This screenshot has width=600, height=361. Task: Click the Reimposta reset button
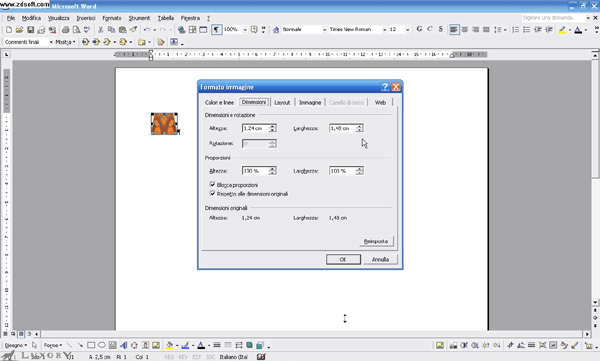pyautogui.click(x=376, y=241)
